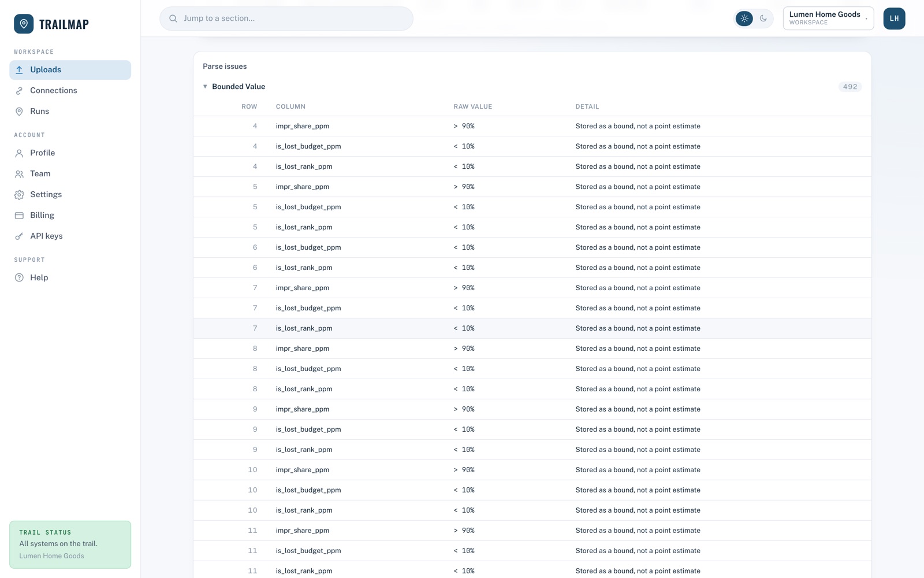The width and height of the screenshot is (924, 578).
Task: Click the Billing card icon
Action: [x=19, y=216]
